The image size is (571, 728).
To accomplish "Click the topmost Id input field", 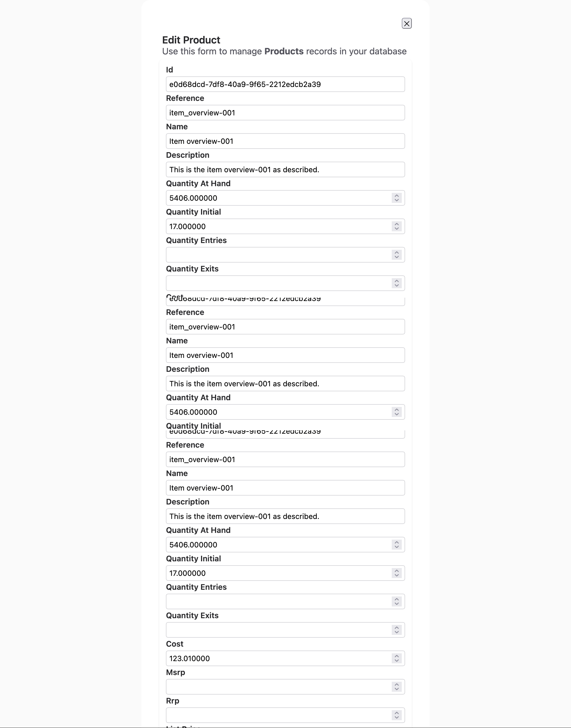I will coord(285,84).
